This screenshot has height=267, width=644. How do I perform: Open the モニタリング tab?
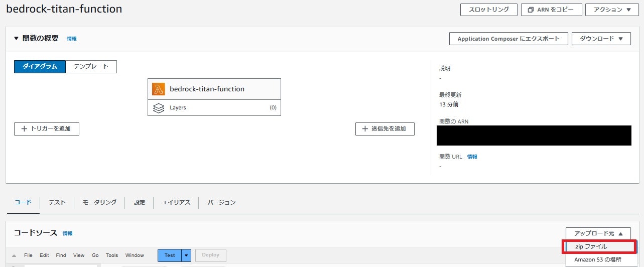pyautogui.click(x=99, y=202)
